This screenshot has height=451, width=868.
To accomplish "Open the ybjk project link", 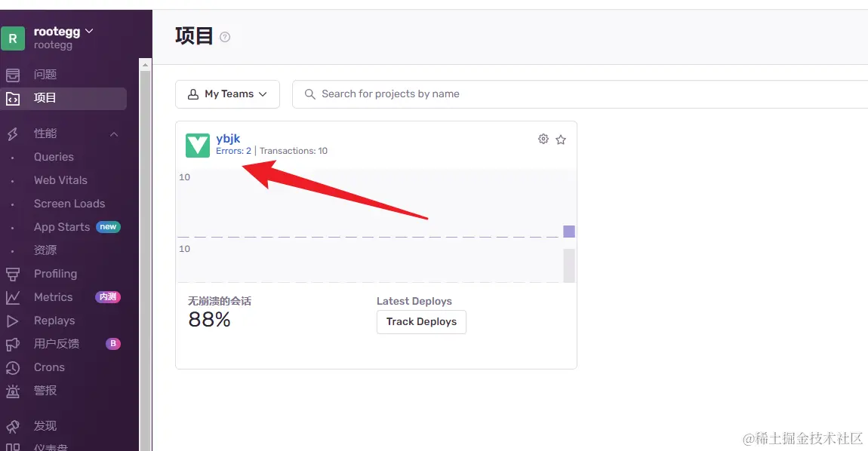I will click(228, 139).
